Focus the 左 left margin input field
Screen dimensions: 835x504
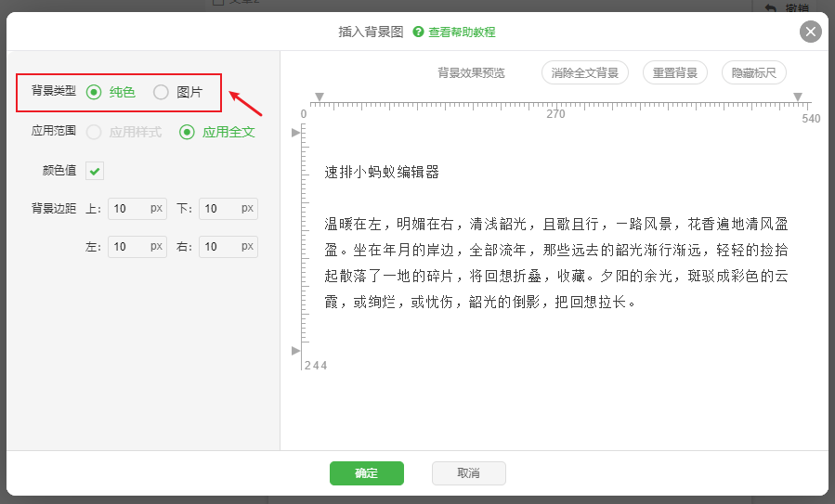click(129, 247)
